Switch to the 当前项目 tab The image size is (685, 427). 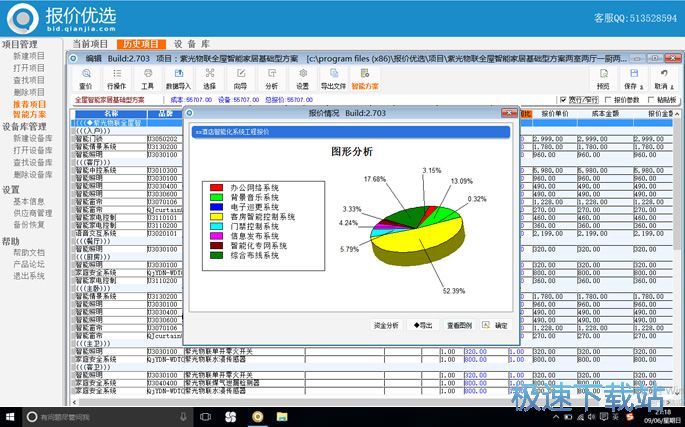91,44
